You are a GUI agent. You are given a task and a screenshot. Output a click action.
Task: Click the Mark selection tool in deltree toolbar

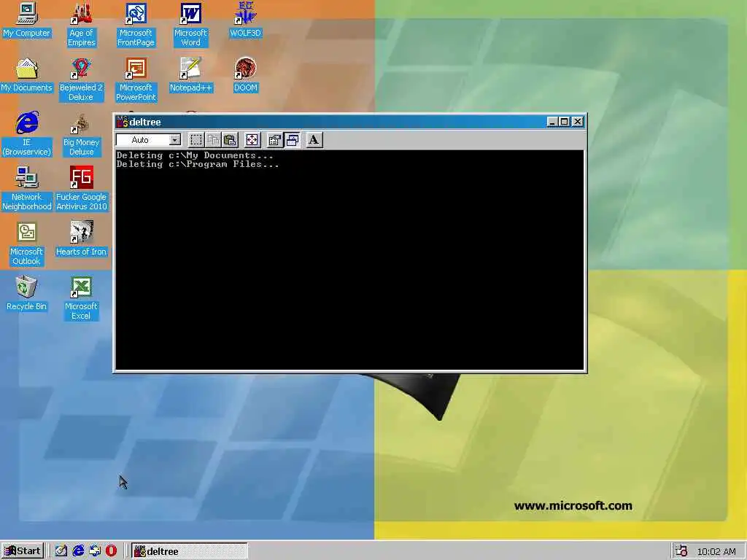196,139
